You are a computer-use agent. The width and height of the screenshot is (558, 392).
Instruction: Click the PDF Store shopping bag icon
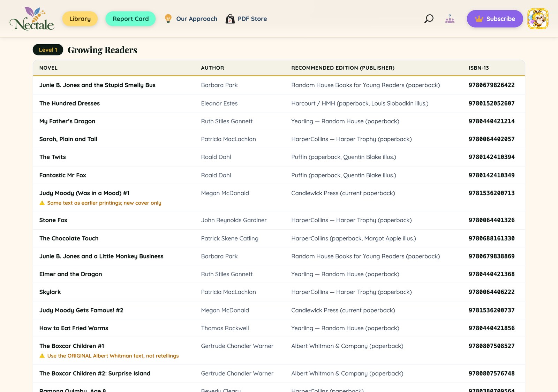[230, 19]
